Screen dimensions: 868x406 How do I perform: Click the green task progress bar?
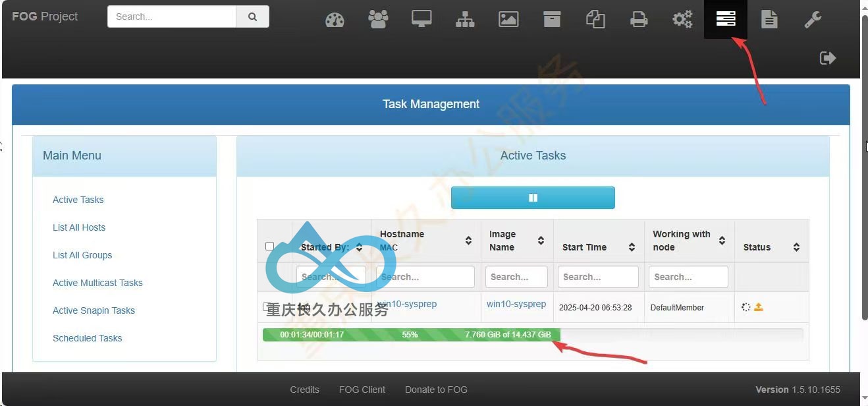point(412,335)
